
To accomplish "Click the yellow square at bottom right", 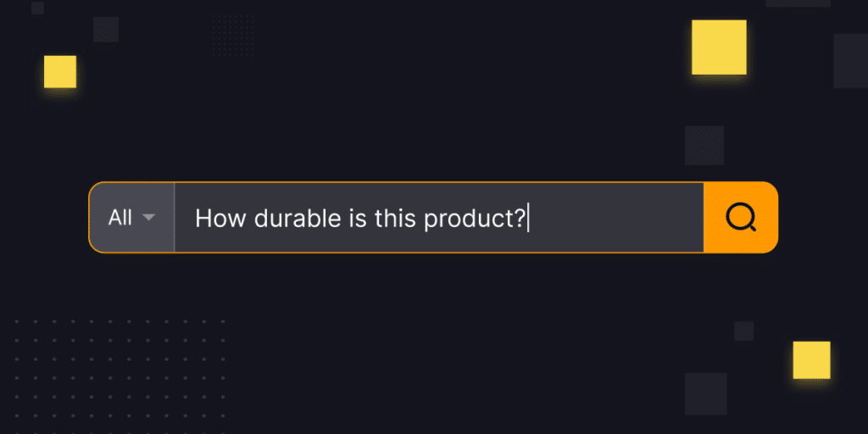I will coord(811,360).
